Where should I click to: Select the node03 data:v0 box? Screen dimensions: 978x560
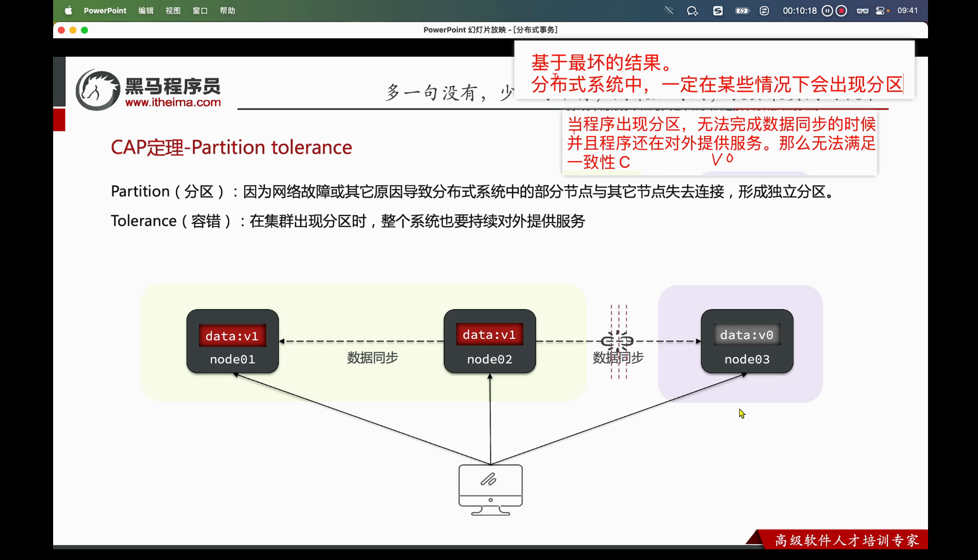747,335
